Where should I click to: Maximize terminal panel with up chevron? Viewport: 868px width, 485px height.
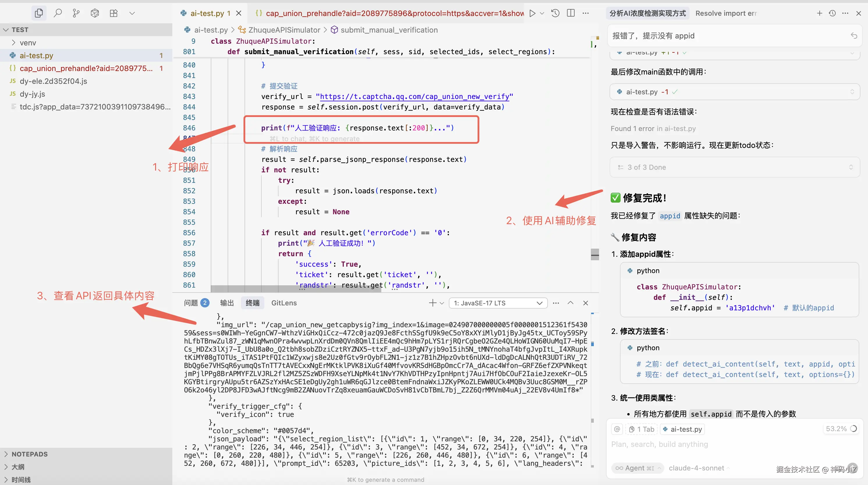(x=570, y=303)
